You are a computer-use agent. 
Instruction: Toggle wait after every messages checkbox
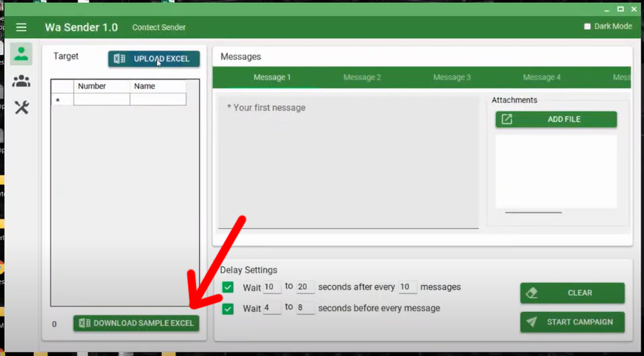coord(228,287)
